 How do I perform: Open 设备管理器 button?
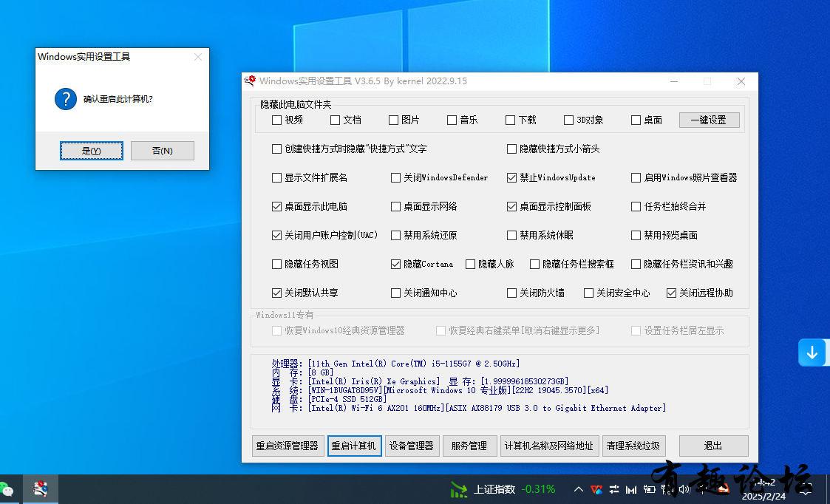412,446
